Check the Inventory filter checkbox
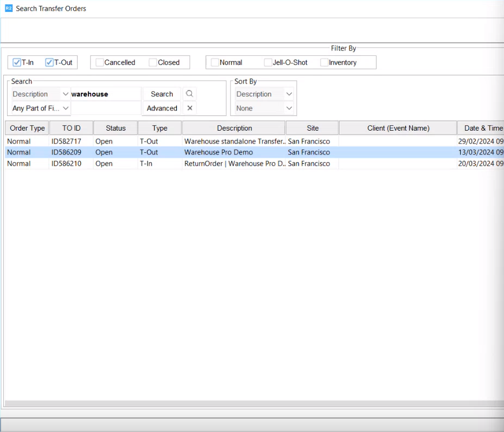Viewport: 504px width, 432px height. coord(324,62)
